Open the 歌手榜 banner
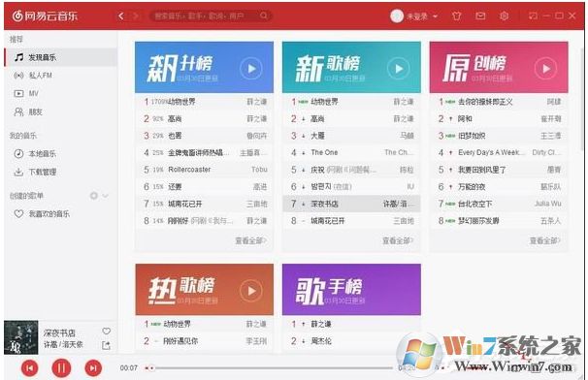The height and width of the screenshot is (380, 588). (x=351, y=289)
